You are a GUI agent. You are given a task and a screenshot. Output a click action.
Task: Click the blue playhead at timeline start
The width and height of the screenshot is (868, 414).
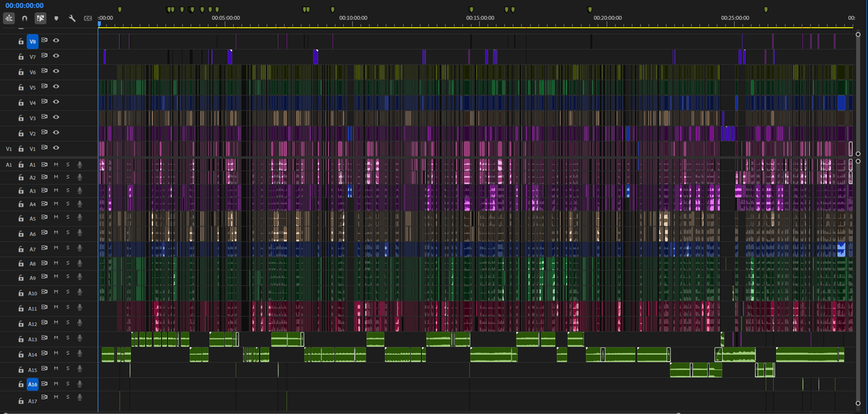tap(99, 24)
